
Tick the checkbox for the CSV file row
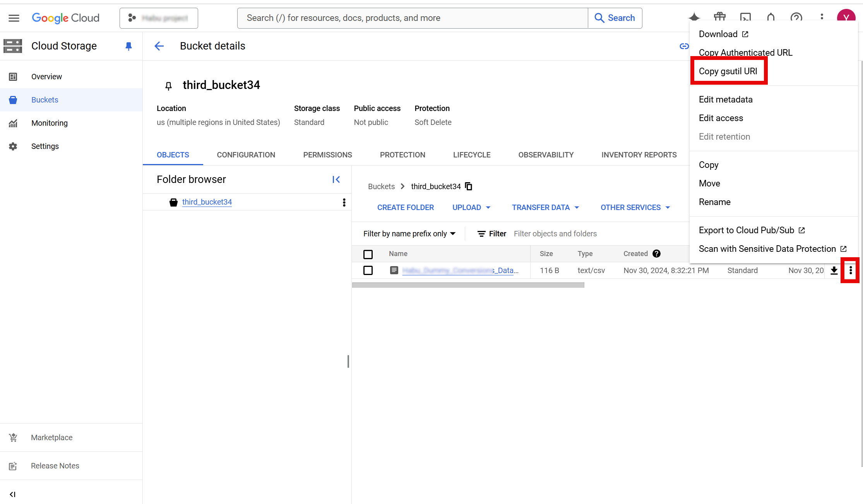(368, 270)
